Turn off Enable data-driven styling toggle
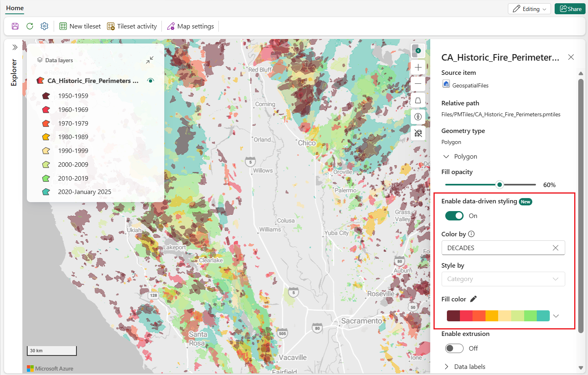This screenshot has height=375, width=588. tap(454, 216)
